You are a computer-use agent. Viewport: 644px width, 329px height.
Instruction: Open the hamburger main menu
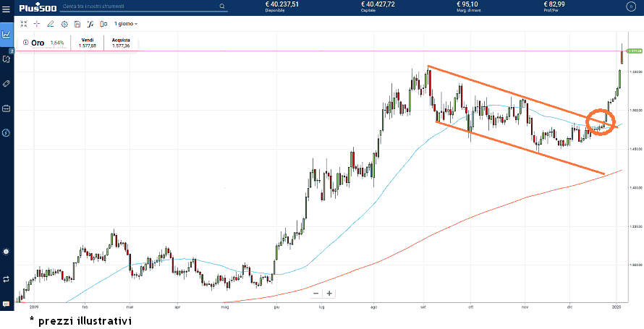pyautogui.click(x=7, y=7)
